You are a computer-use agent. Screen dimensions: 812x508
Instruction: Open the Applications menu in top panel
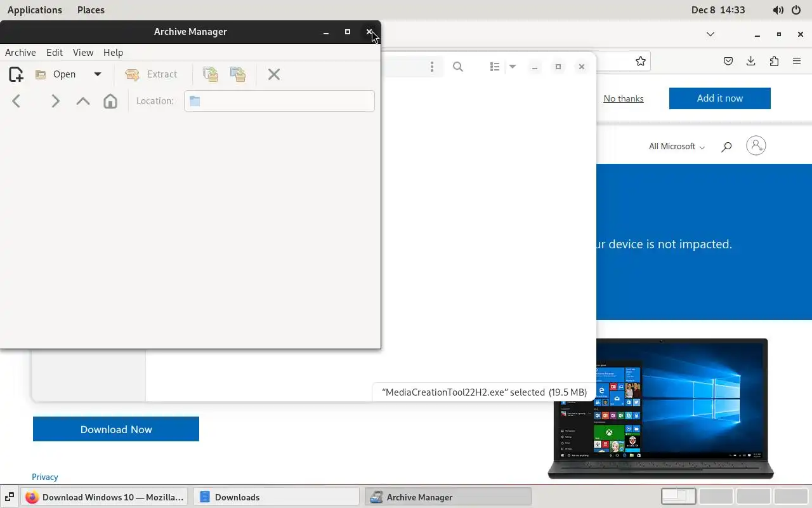[35, 10]
